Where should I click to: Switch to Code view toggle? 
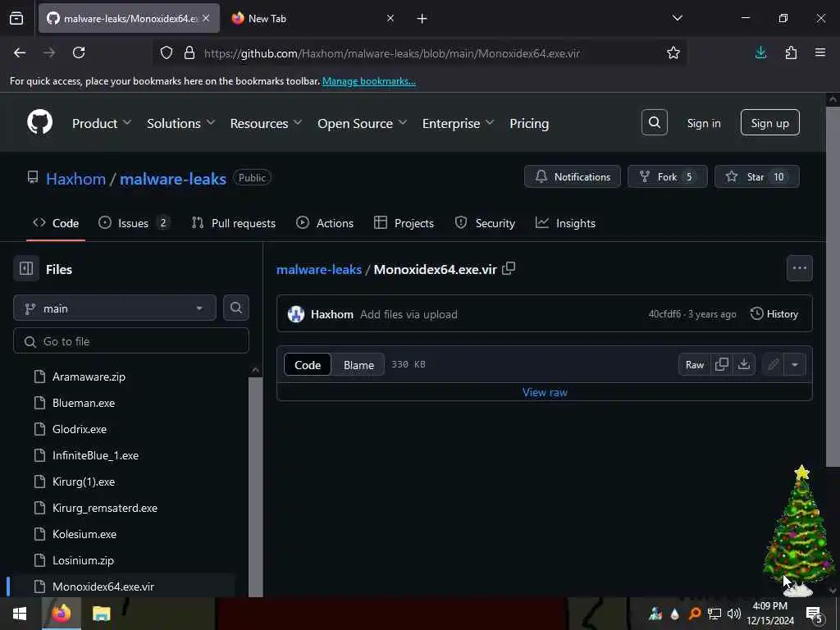coord(308,365)
